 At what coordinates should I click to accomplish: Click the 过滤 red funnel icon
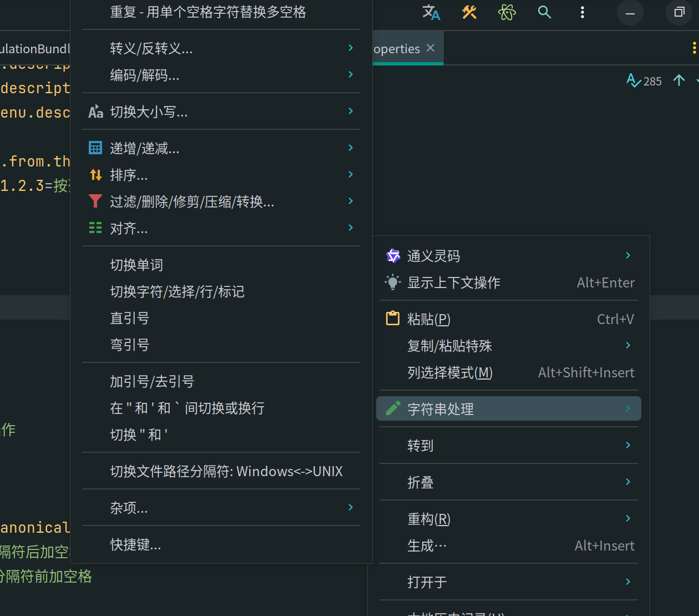[95, 201]
